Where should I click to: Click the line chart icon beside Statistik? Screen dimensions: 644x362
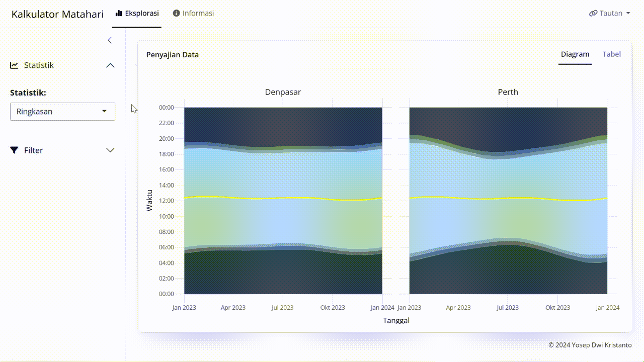[14, 65]
